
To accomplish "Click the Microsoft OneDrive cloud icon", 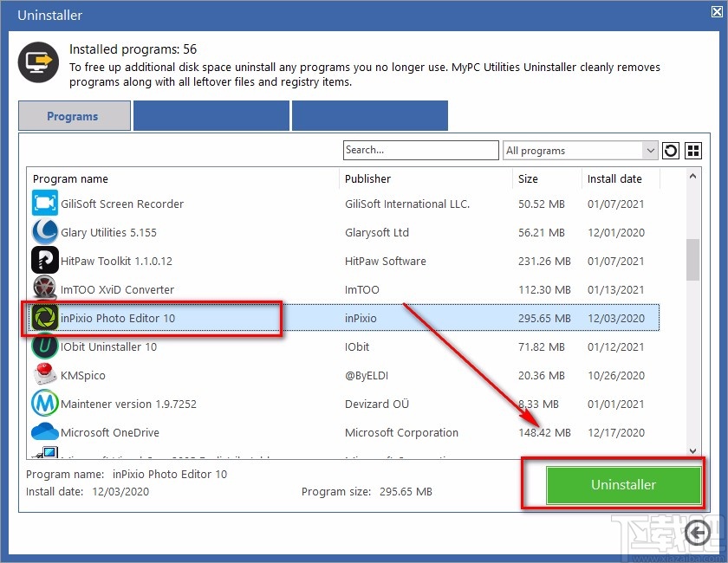I will 45,431.
